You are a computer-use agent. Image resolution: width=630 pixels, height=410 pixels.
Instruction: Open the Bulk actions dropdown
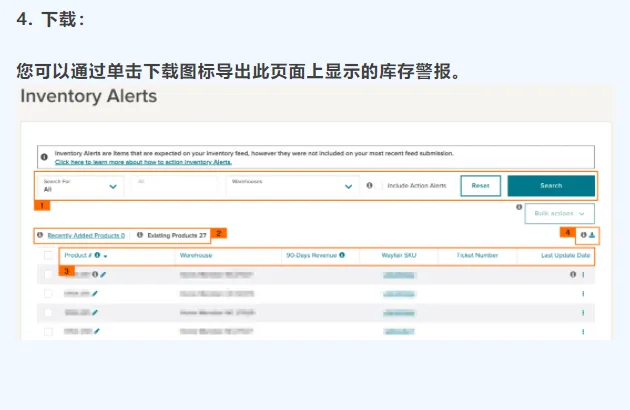[x=560, y=213]
